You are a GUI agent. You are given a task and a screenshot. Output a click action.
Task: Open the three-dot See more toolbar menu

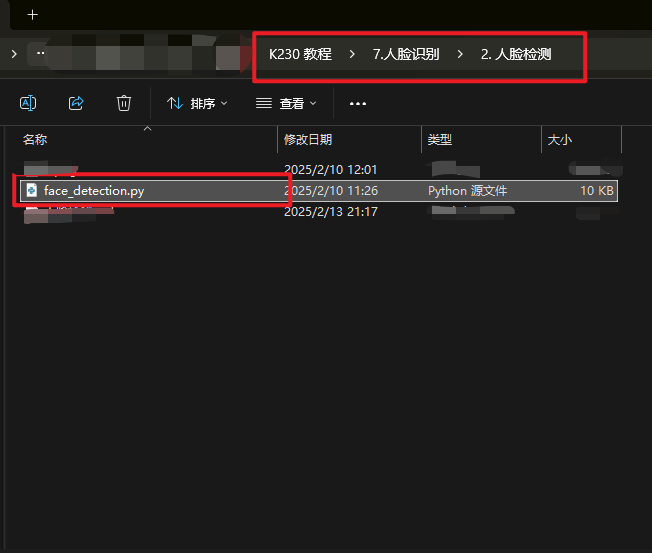[x=358, y=103]
